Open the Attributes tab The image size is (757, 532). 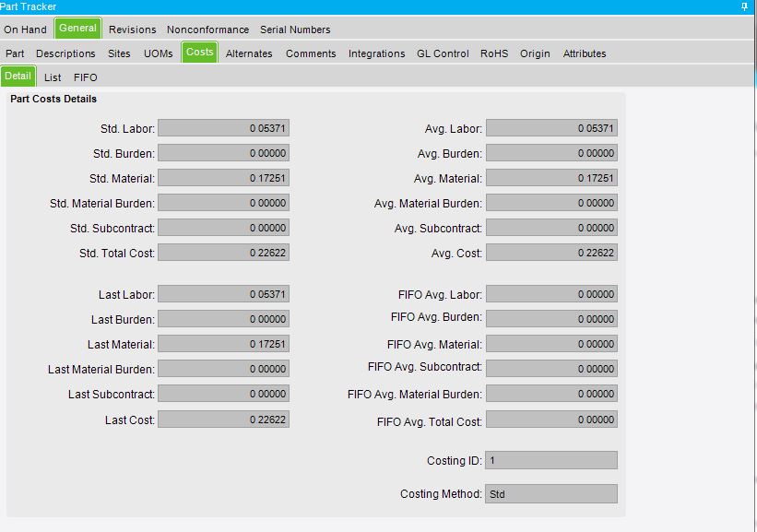pyautogui.click(x=585, y=53)
